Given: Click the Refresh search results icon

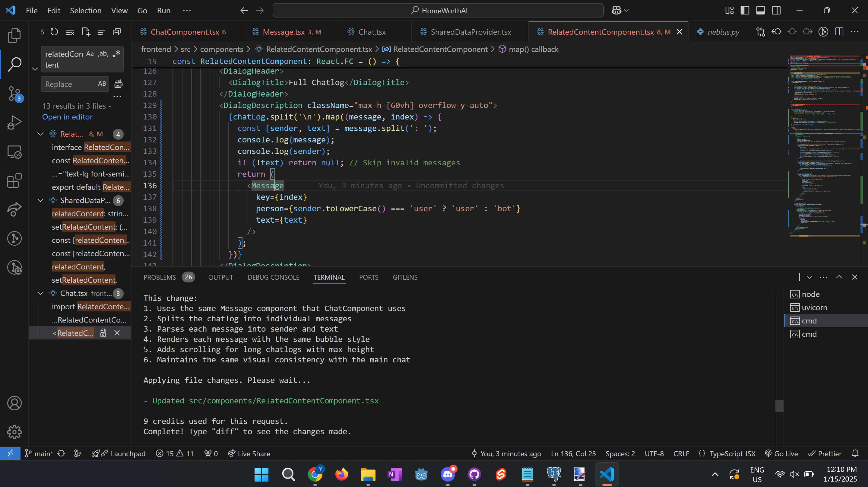Looking at the screenshot, I should click(54, 32).
